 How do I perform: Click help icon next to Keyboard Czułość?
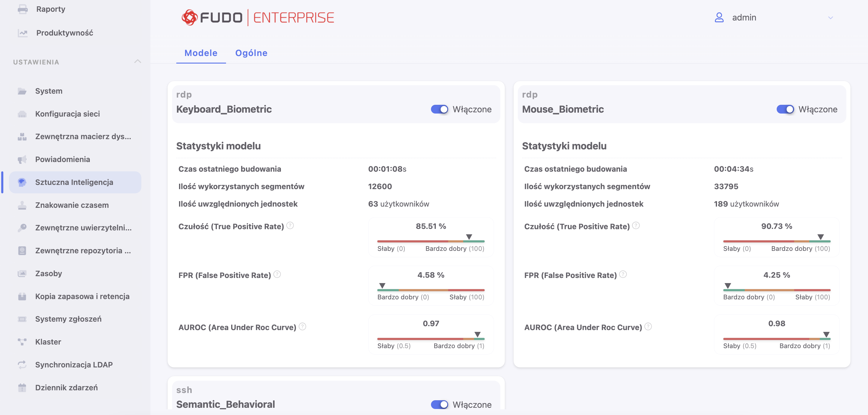(x=290, y=226)
